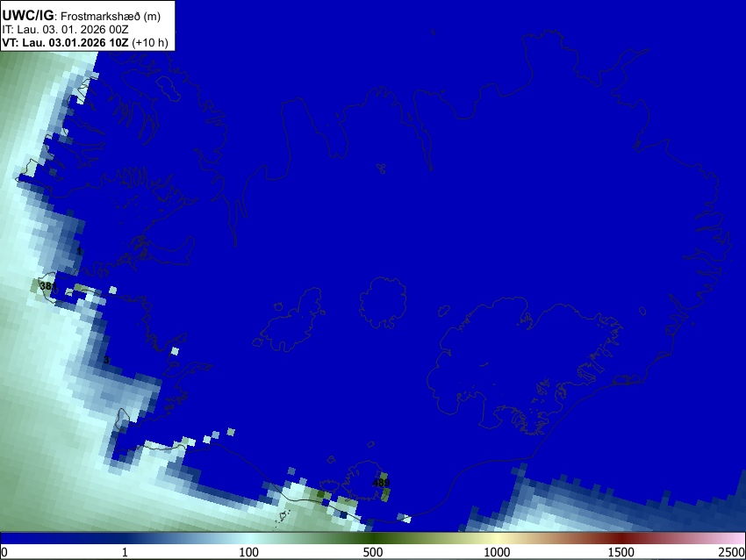Click the 0 label on the color scale
746x560 pixels.
click(4, 552)
